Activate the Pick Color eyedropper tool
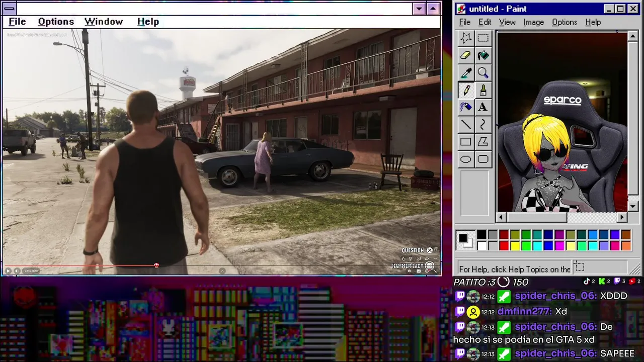 [466, 73]
